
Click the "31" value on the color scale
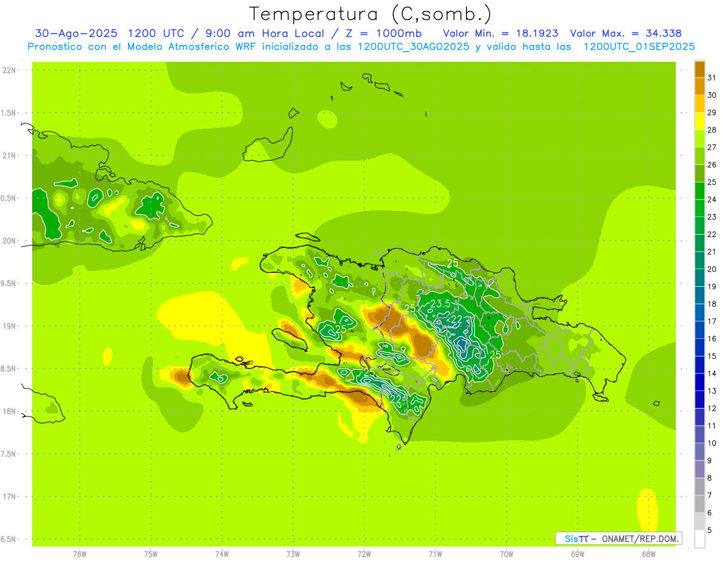pos(712,78)
